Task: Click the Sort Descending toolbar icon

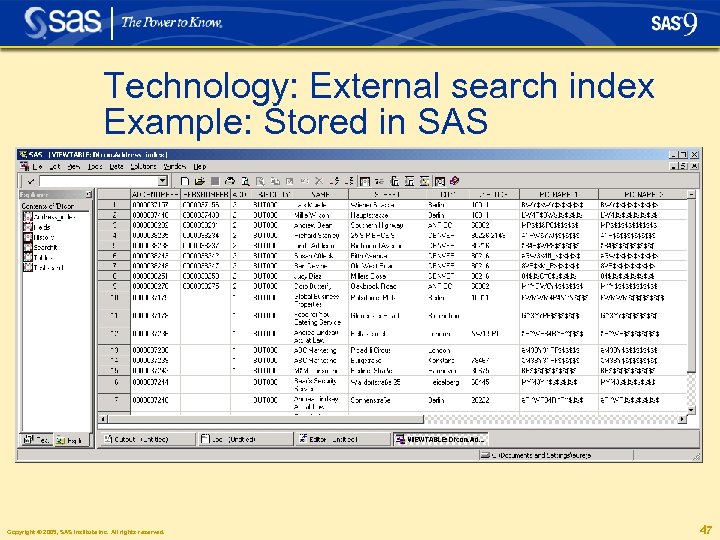Action: [x=349, y=181]
